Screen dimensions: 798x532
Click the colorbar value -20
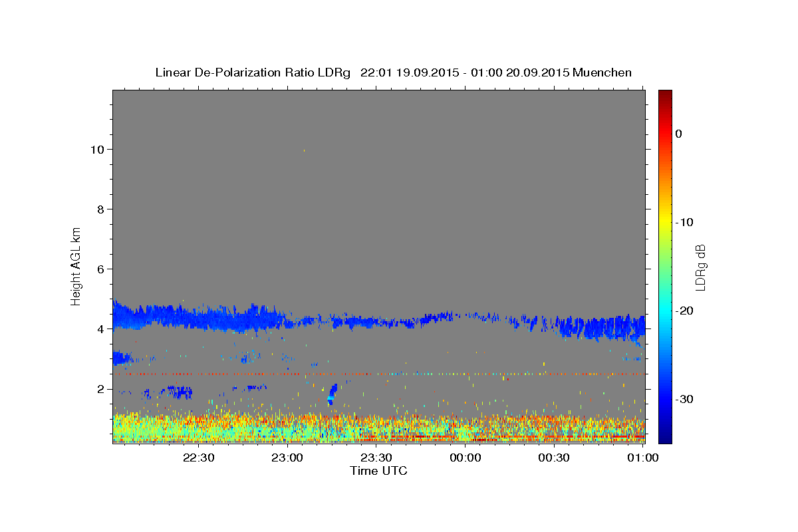tap(685, 311)
